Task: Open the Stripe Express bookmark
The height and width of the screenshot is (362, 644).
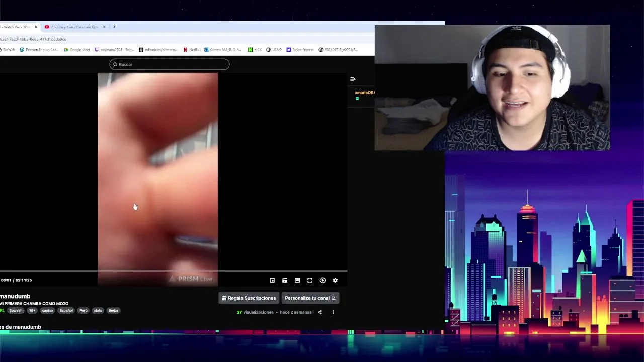Action: 300,50
